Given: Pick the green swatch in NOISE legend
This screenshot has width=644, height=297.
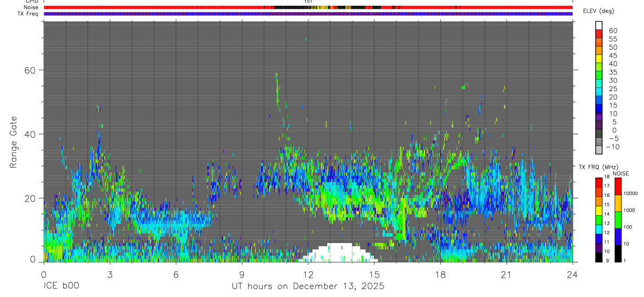Looking at the screenshot, I should 618,220.
